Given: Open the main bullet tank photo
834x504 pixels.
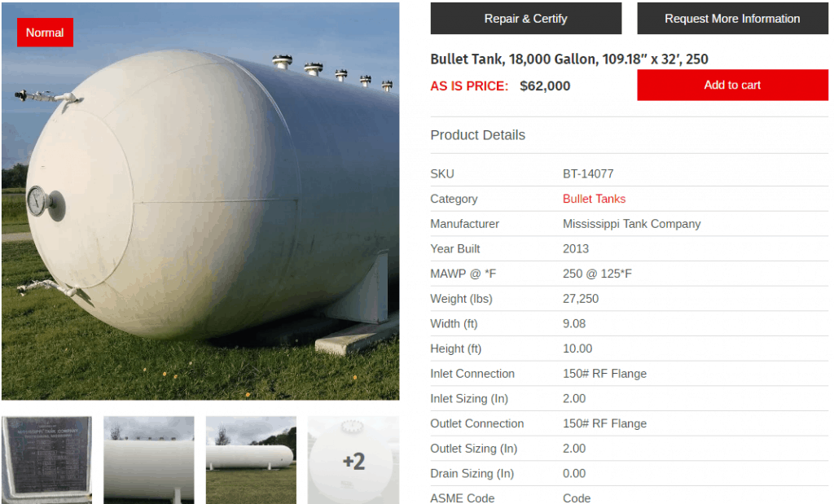Looking at the screenshot, I should 200,201.
